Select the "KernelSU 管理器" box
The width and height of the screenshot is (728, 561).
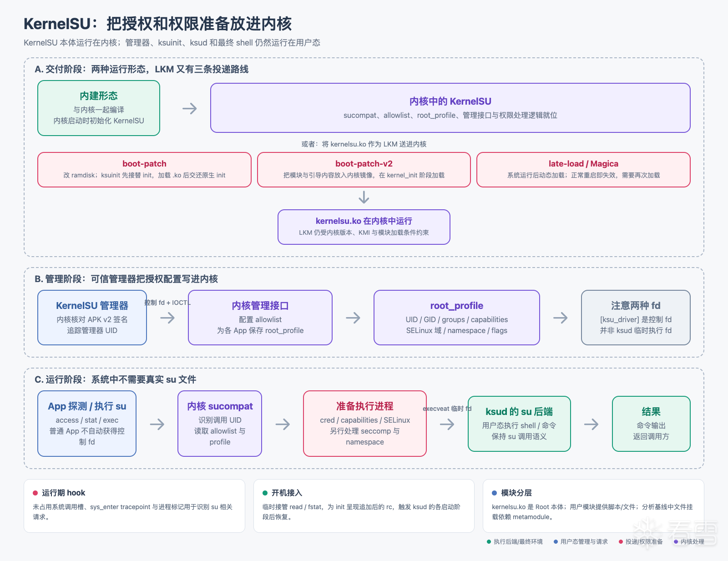pos(92,318)
